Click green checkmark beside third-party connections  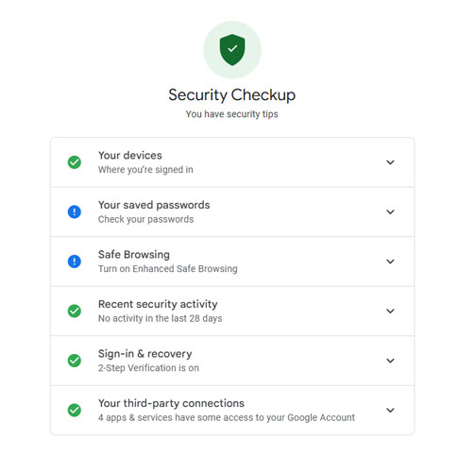coord(75,410)
